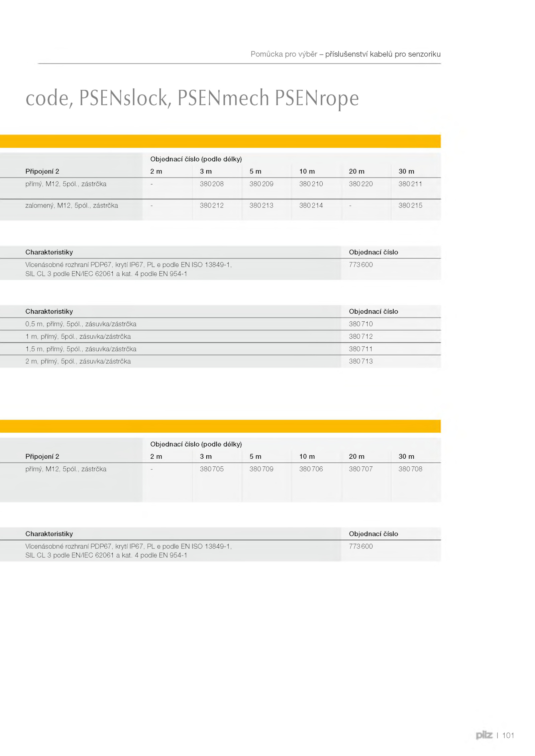The image size is (535, 756).
Task: Click order number 380706
Action: 311,469
